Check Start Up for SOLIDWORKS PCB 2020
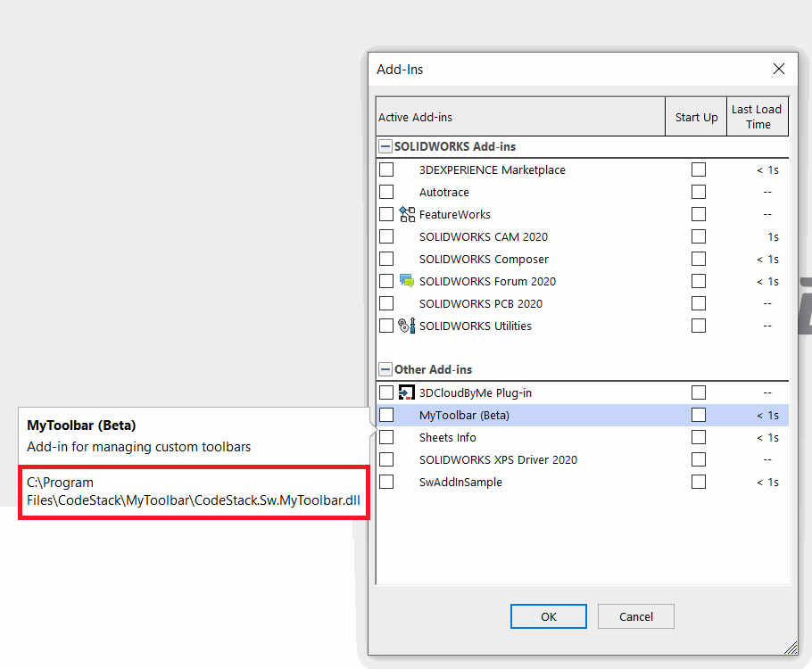 (x=699, y=303)
